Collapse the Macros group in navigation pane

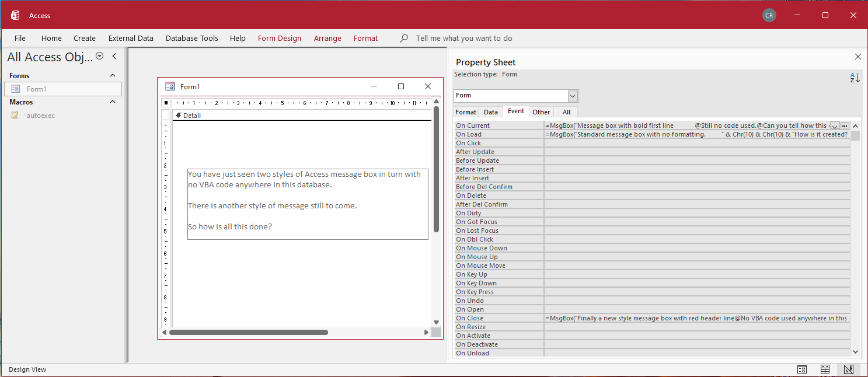(113, 102)
